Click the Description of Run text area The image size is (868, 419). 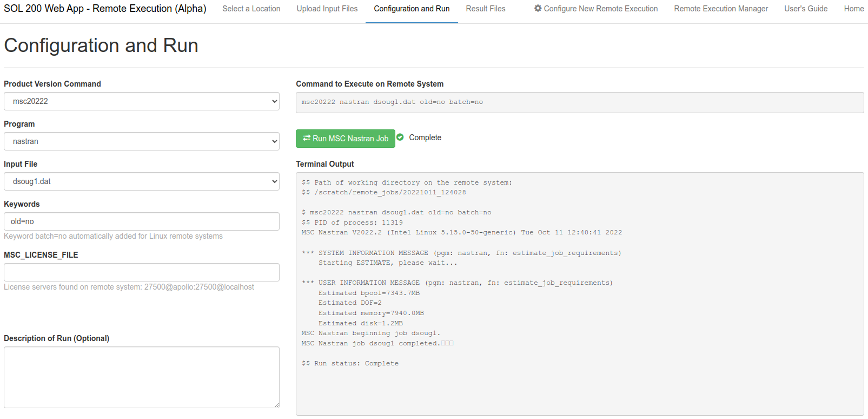(142, 377)
